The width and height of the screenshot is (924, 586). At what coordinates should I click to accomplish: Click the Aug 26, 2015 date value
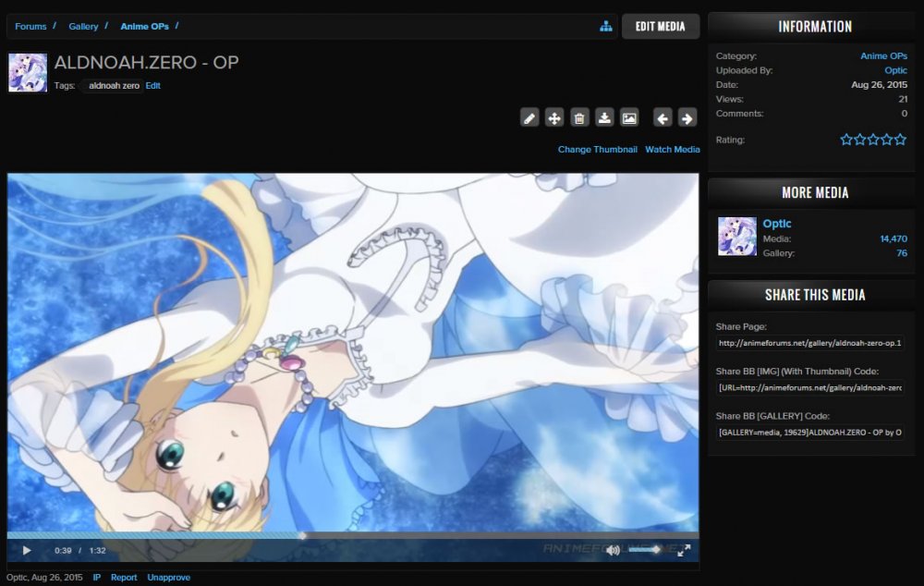coord(880,84)
